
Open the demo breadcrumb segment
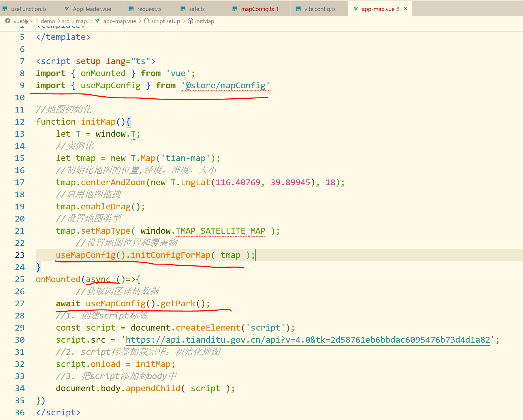[48, 21]
